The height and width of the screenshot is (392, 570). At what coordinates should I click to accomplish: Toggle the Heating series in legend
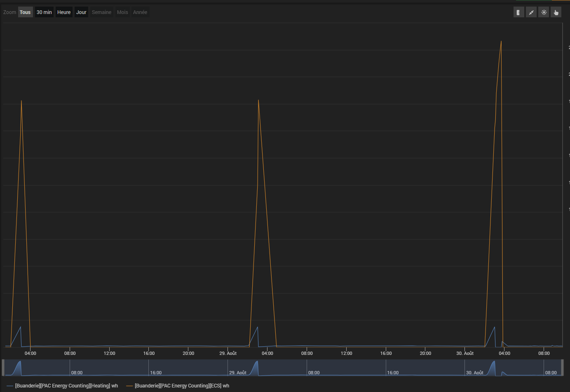[x=66, y=386]
